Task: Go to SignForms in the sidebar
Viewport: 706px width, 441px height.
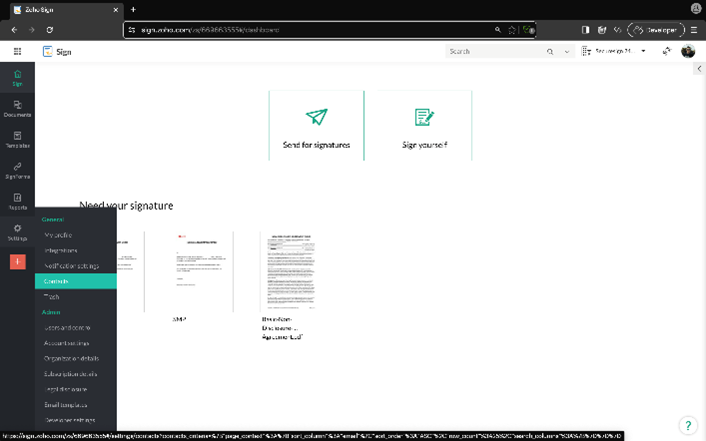Action: (17, 171)
